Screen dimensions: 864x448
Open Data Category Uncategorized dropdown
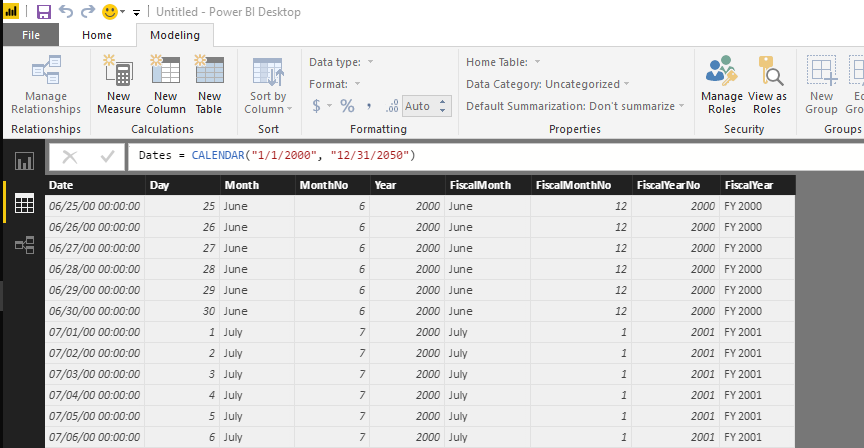click(x=548, y=84)
